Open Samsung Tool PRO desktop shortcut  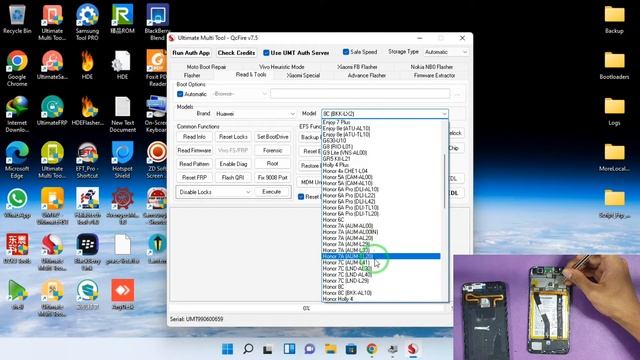[x=87, y=23]
